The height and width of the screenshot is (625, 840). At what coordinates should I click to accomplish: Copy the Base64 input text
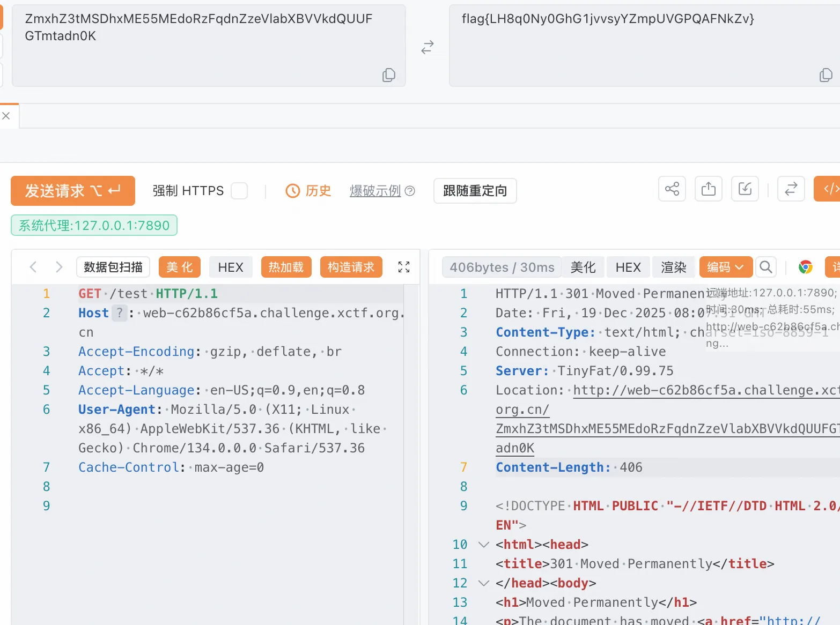point(389,75)
